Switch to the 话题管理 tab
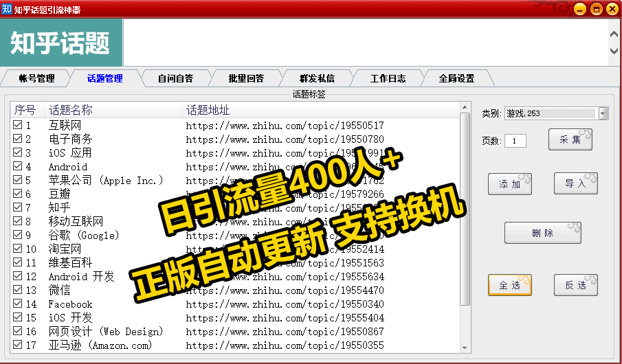Image resolution: width=622 pixels, height=364 pixels. 104,78
